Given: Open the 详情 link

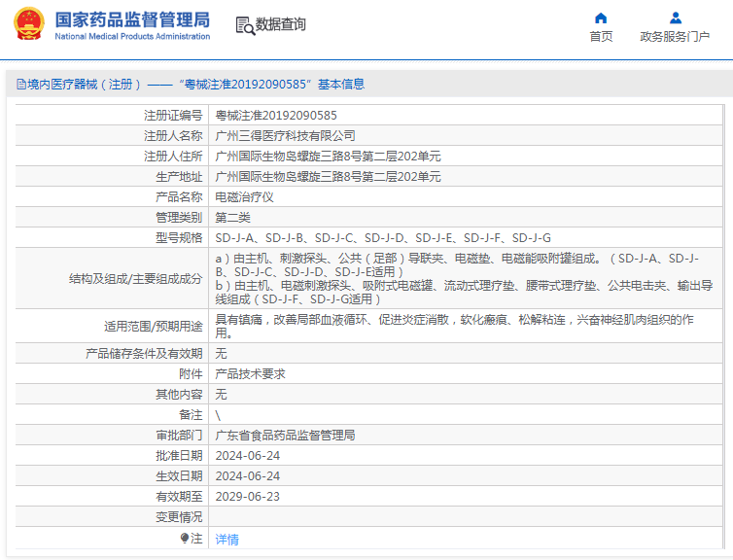Looking at the screenshot, I should [227, 539].
